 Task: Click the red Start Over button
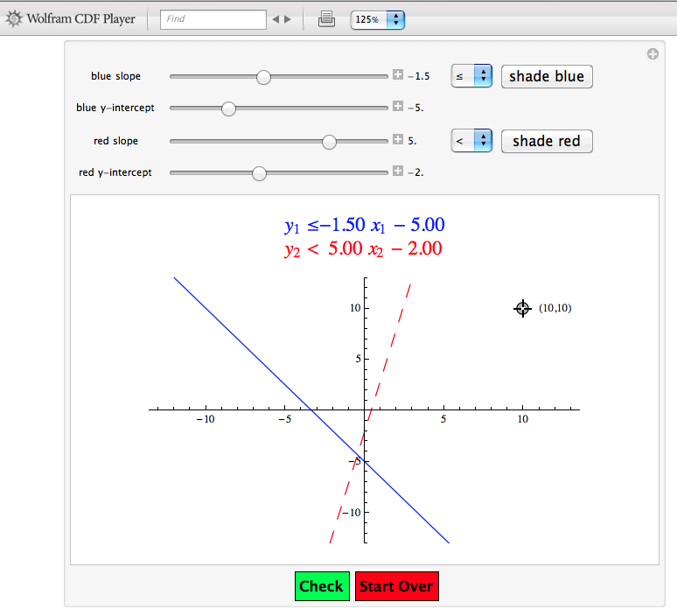point(397,586)
